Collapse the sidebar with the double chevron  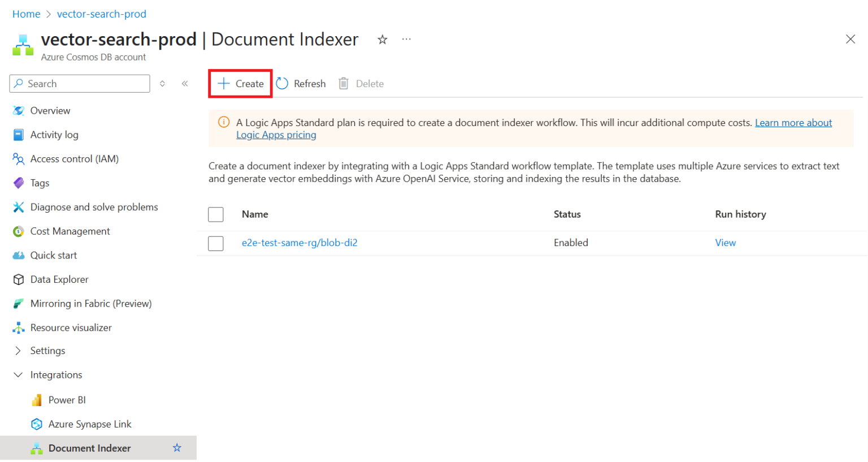(x=185, y=83)
